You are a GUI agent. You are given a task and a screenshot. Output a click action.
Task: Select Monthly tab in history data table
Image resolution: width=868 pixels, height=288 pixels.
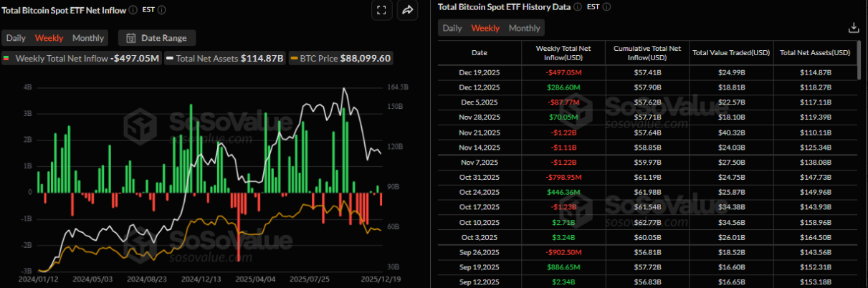(x=524, y=28)
